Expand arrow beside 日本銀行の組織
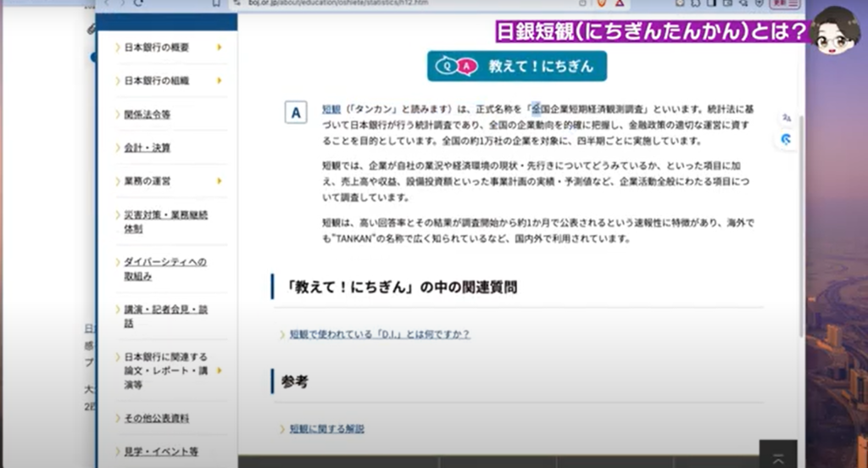Screen dimensions: 868x468 [220, 81]
